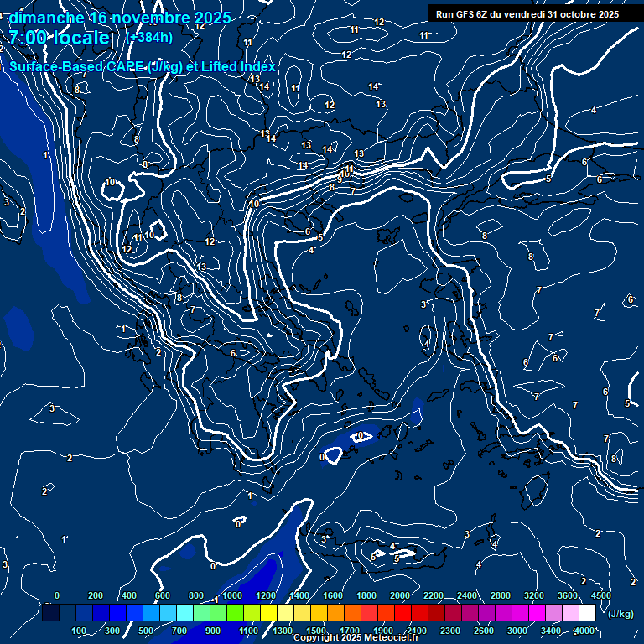Click the "7:00 locale" time label

[x=60, y=38]
